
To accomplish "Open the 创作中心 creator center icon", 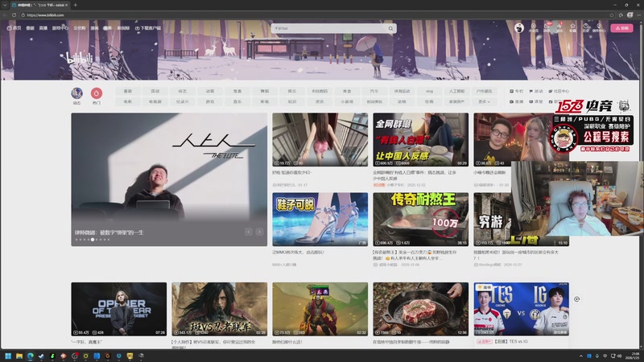I will [x=599, y=27].
